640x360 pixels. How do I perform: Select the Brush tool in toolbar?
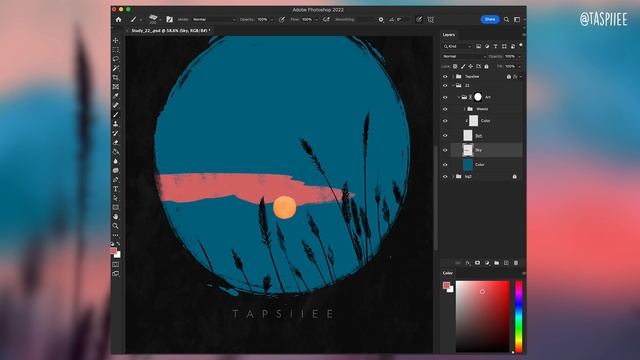click(116, 115)
